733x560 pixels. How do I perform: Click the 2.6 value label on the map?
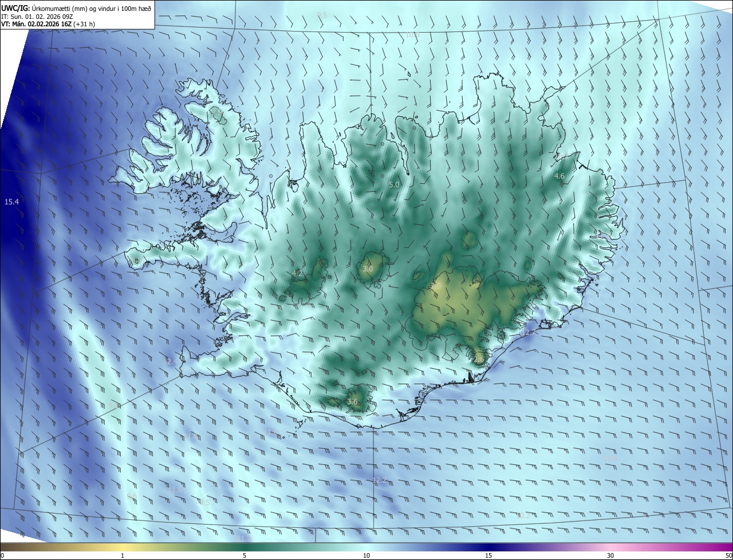tap(479, 359)
